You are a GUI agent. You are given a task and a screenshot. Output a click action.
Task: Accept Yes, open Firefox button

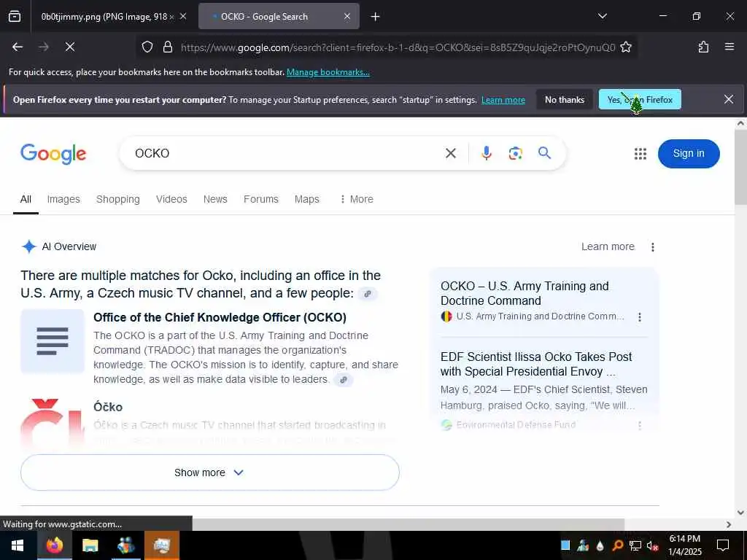(640, 99)
